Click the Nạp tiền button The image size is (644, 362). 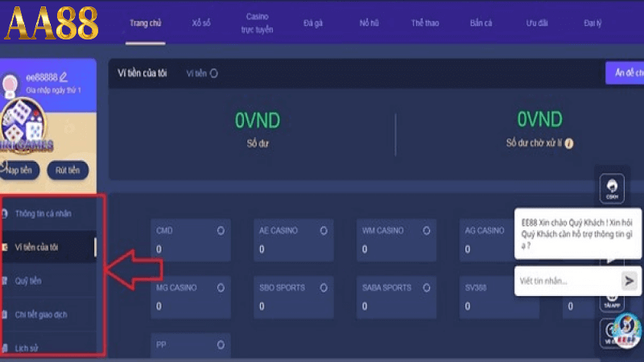[x=19, y=170]
